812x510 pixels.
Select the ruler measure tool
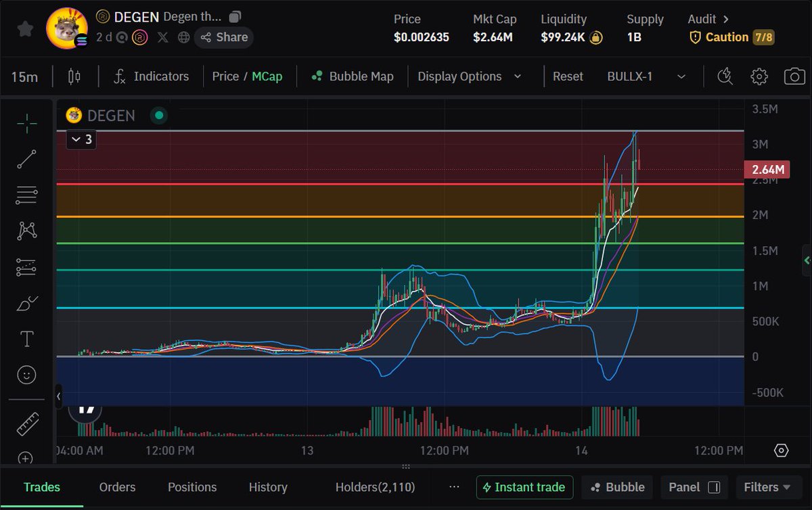pyautogui.click(x=26, y=423)
